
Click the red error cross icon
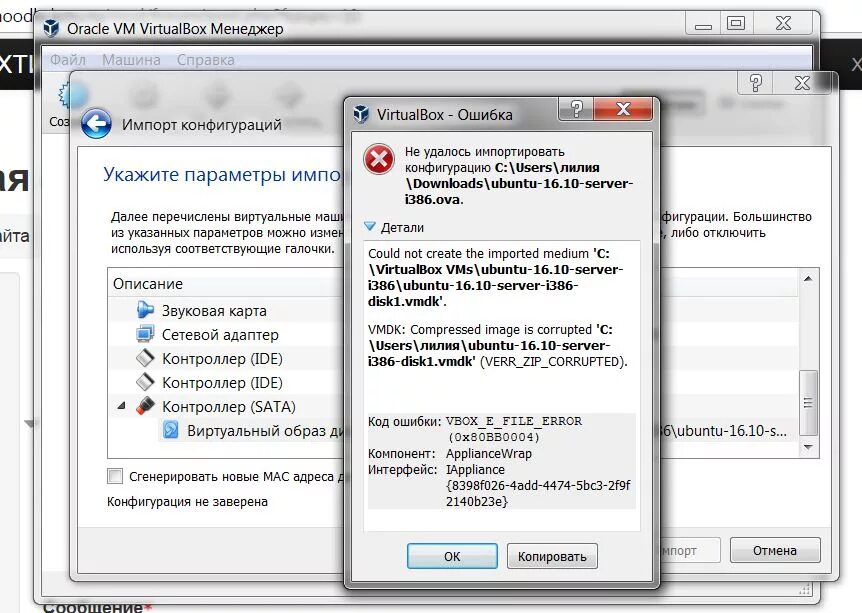click(x=379, y=159)
